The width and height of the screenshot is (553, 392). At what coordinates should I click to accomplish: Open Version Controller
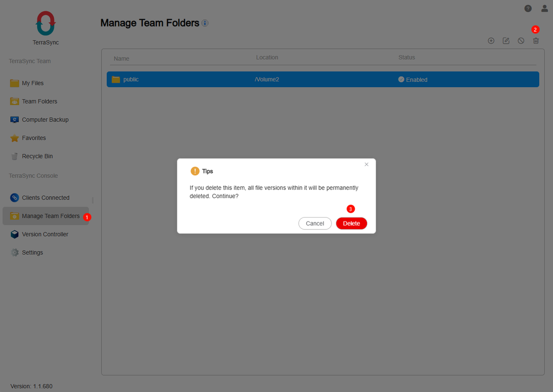pyautogui.click(x=45, y=234)
